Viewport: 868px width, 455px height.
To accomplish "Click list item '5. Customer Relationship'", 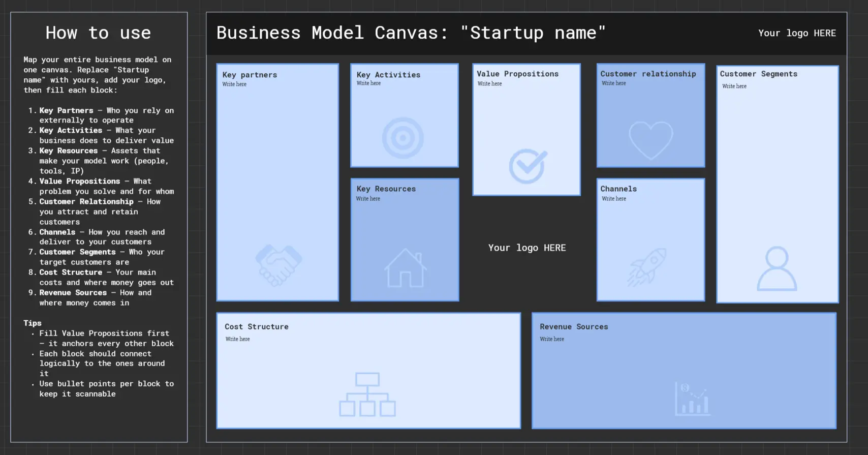I will point(95,211).
